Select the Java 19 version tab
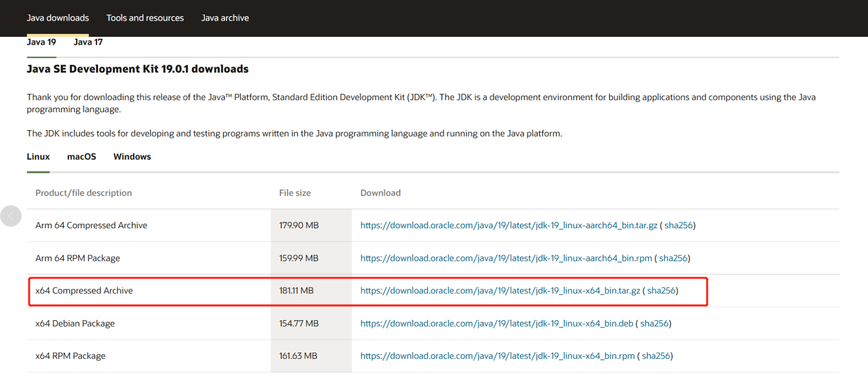868x389 pixels. (x=41, y=42)
